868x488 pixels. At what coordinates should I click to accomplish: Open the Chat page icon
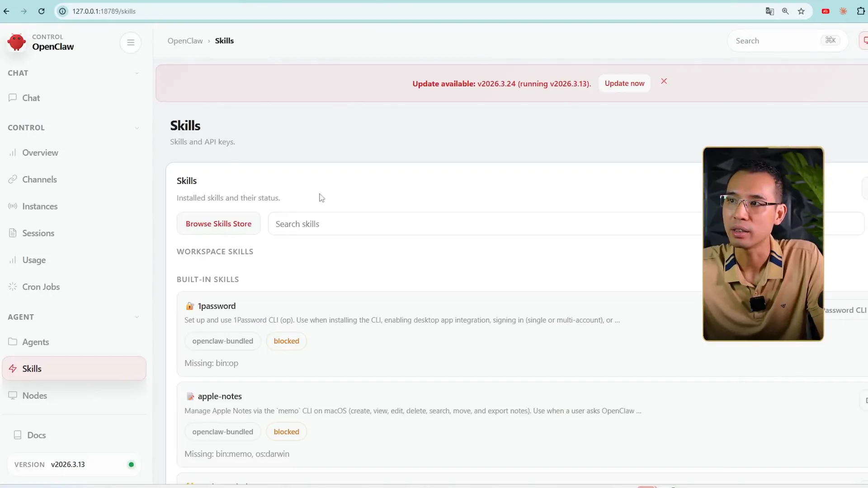13,98
